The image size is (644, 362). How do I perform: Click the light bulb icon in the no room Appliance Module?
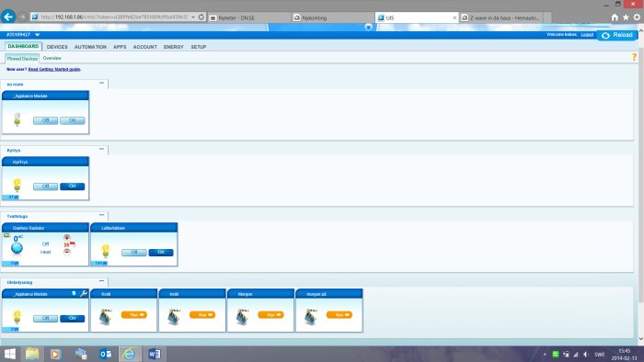(17, 119)
